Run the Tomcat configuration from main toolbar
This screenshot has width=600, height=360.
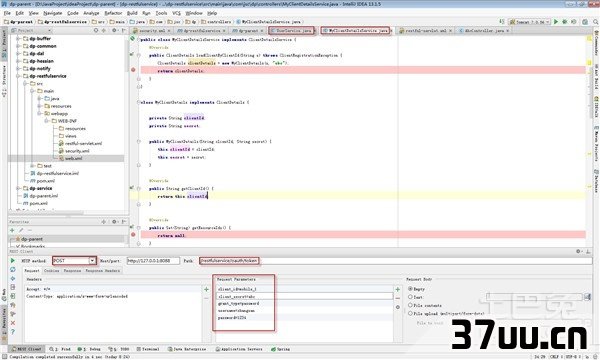(x=556, y=22)
